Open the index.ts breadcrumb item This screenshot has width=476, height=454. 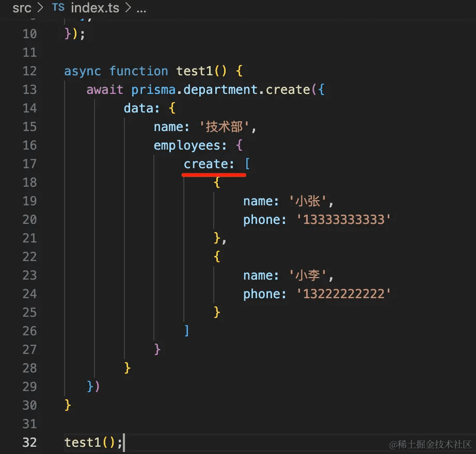click(x=94, y=8)
